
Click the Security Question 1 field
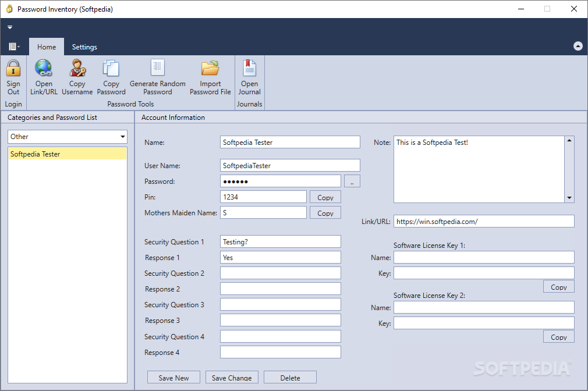point(281,241)
